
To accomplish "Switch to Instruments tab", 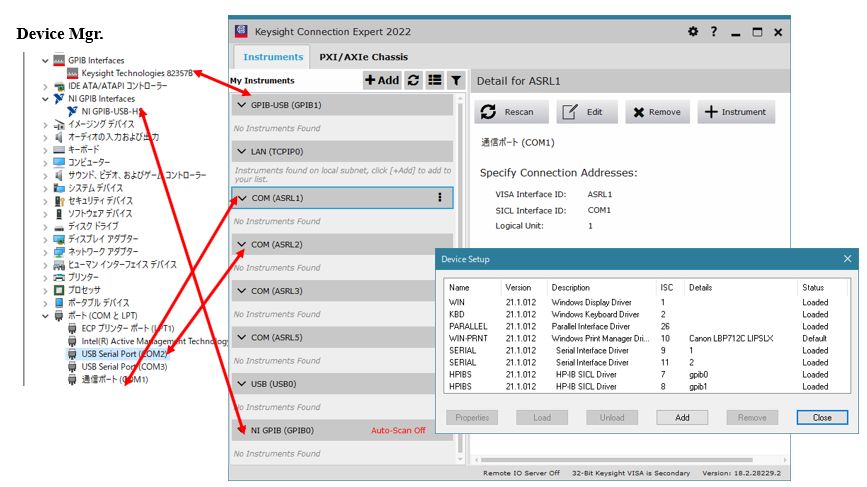I will coord(273,57).
